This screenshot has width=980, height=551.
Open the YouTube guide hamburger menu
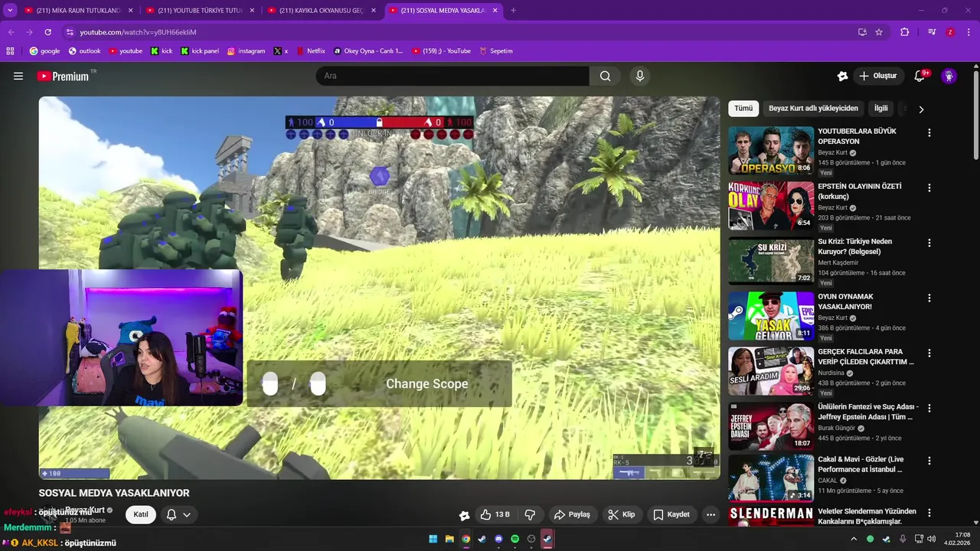(18, 76)
